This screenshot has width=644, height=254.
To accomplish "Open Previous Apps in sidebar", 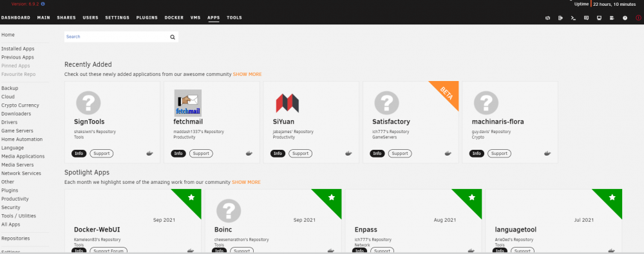I will pyautogui.click(x=17, y=57).
